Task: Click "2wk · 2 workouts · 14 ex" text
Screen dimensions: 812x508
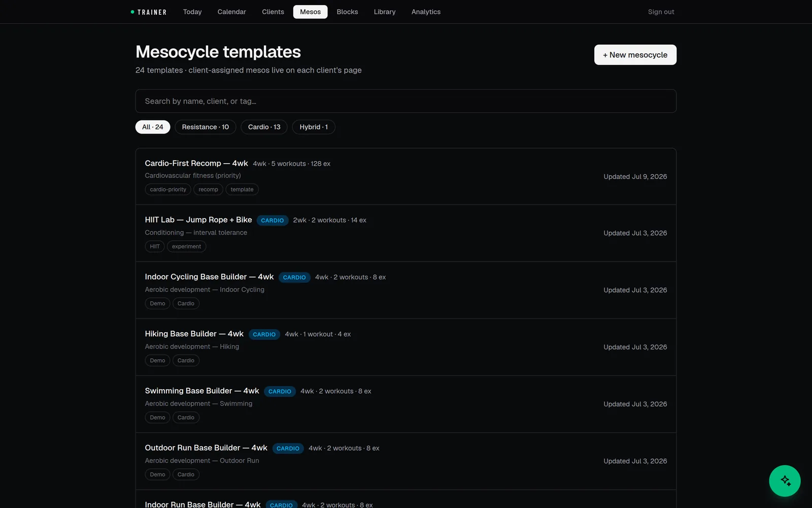Action: click(329, 220)
